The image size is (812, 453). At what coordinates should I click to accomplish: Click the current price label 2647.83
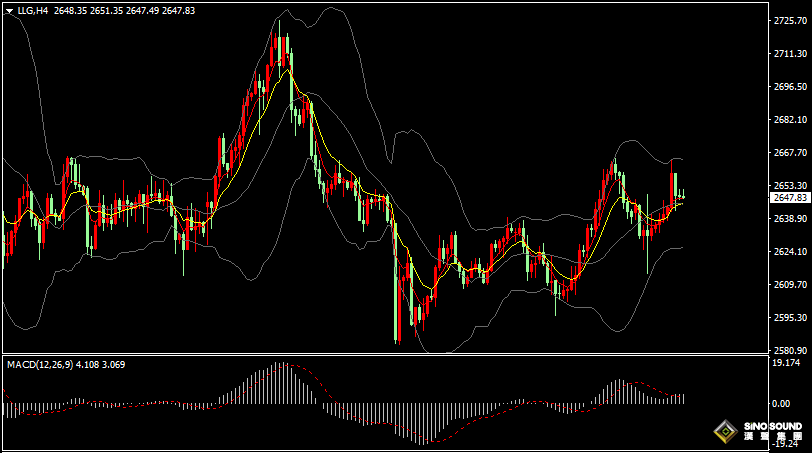pyautogui.click(x=790, y=198)
